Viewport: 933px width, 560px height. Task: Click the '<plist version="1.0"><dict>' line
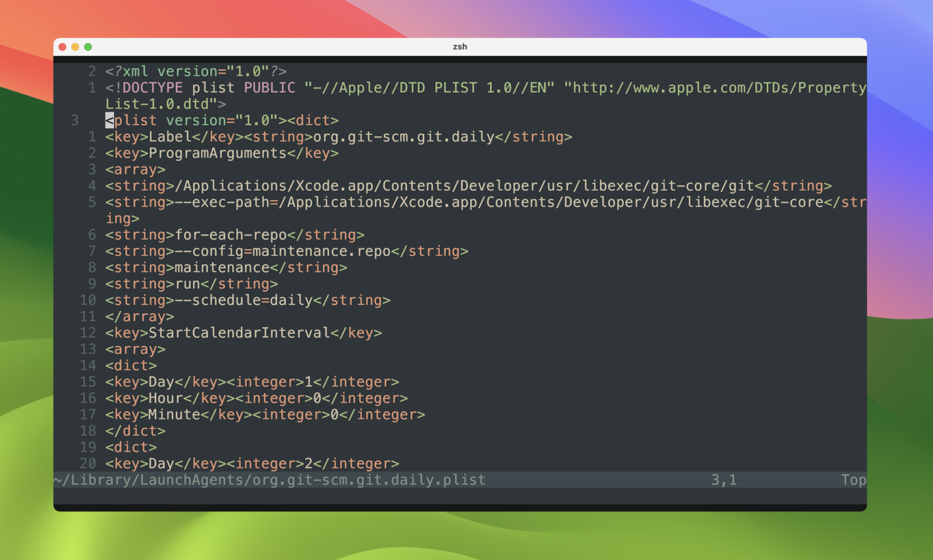tap(222, 121)
